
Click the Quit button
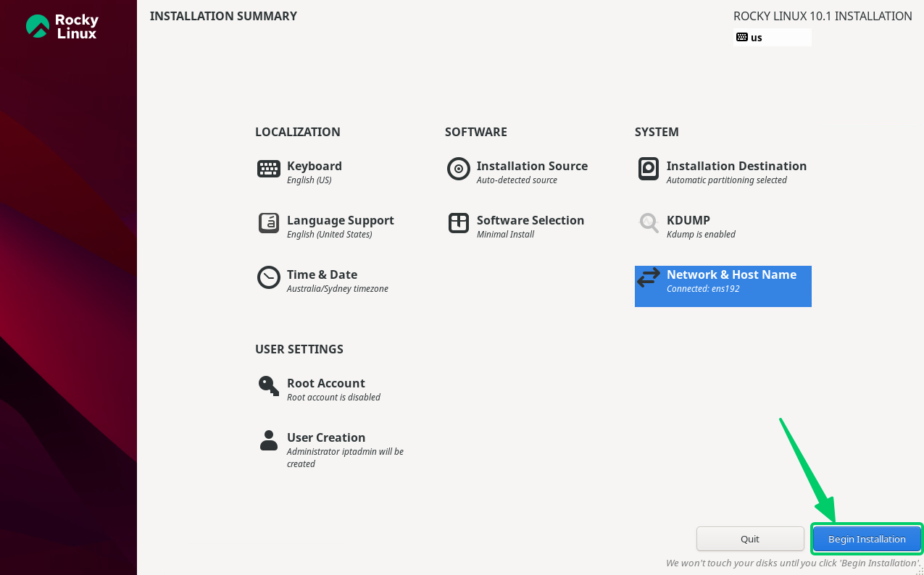pyautogui.click(x=750, y=539)
